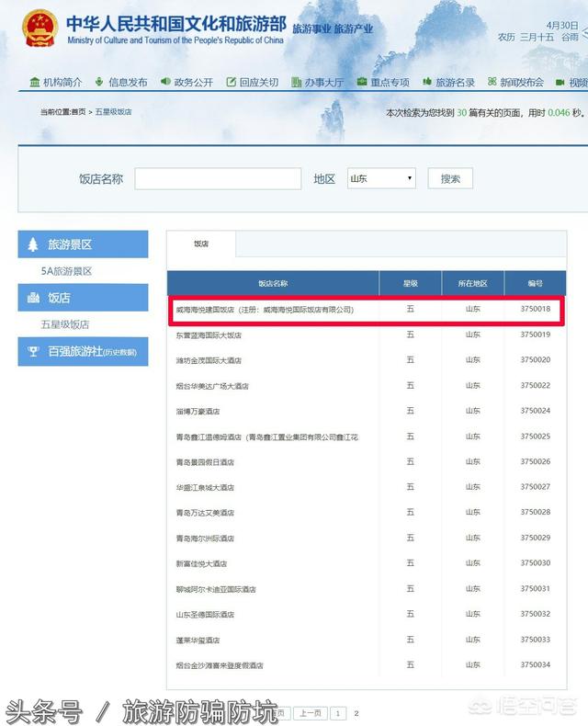
Task: Open the 5A旅游景区 sidebar link
Action: 66,271
